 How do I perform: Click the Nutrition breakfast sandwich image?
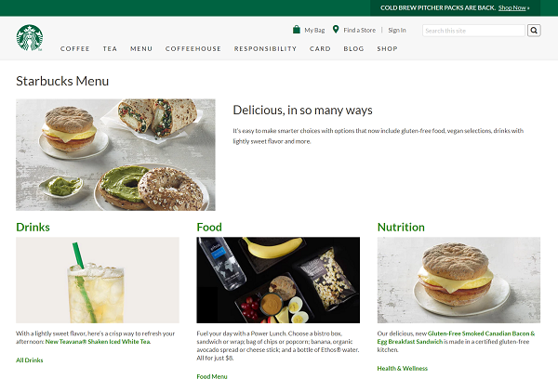pyautogui.click(x=458, y=280)
